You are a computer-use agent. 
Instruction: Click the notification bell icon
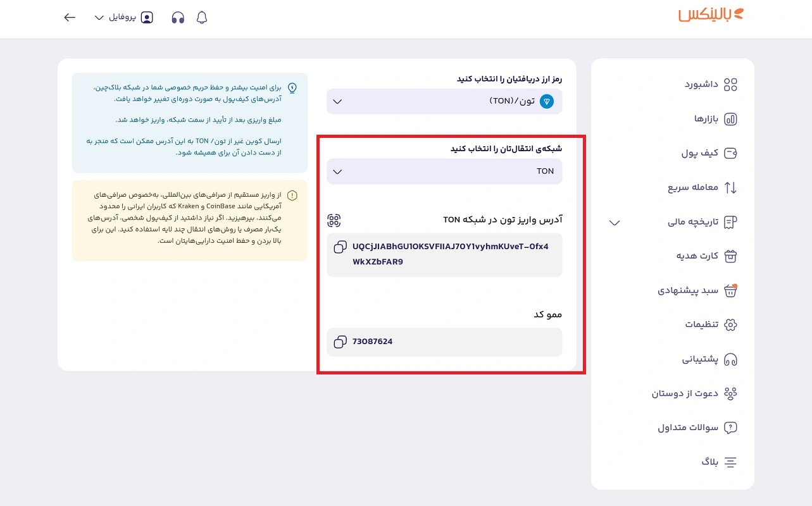tap(202, 18)
